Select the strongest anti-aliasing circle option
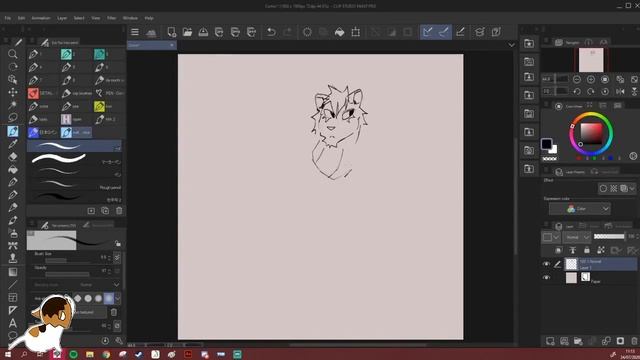640x360 pixels. coord(109,298)
